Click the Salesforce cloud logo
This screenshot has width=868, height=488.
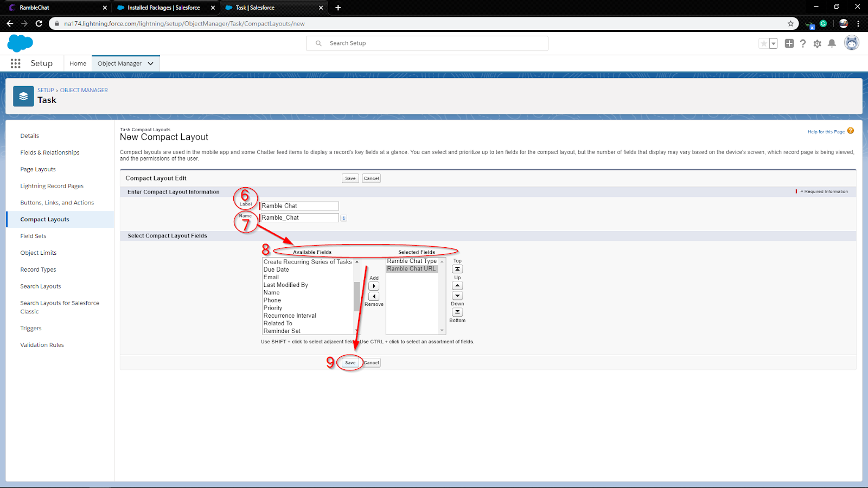click(20, 43)
